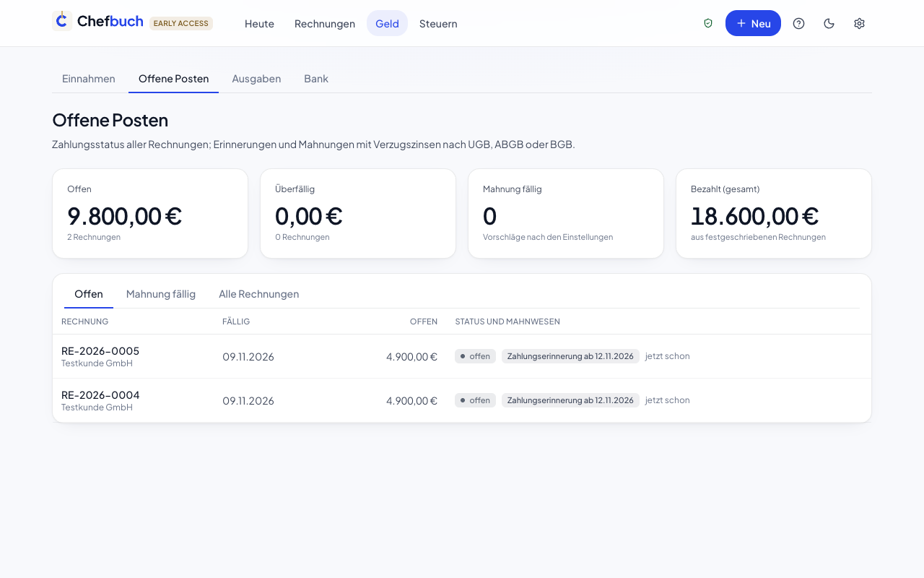Show the Mahnung fällig table tab
Image resolution: width=924 pixels, height=578 pixels.
tap(161, 294)
